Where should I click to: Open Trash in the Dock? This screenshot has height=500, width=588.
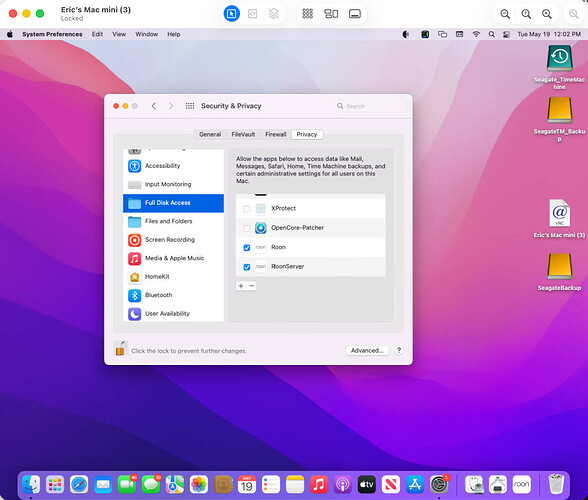556,484
